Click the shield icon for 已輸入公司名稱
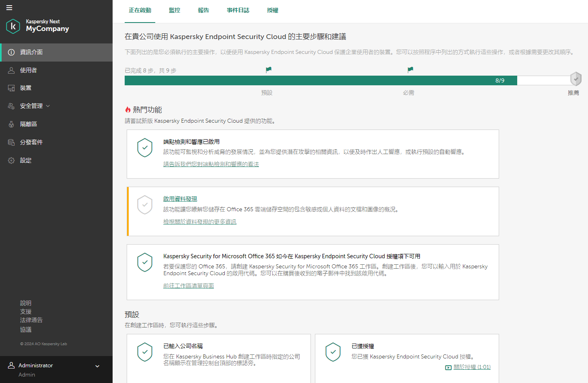 pyautogui.click(x=145, y=352)
